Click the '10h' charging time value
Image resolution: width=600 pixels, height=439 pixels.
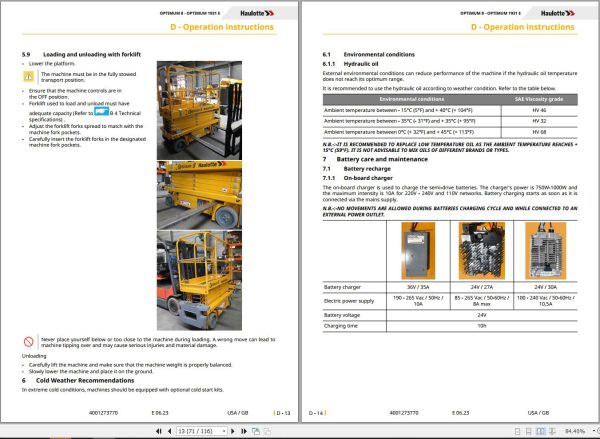point(482,326)
